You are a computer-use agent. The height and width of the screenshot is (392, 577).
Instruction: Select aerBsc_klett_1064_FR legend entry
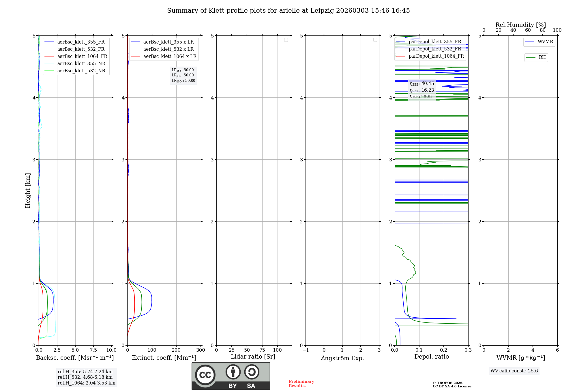(82, 56)
